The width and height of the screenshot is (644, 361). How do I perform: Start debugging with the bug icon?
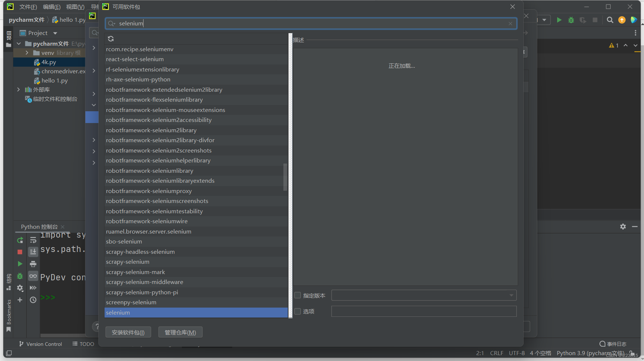571,20
